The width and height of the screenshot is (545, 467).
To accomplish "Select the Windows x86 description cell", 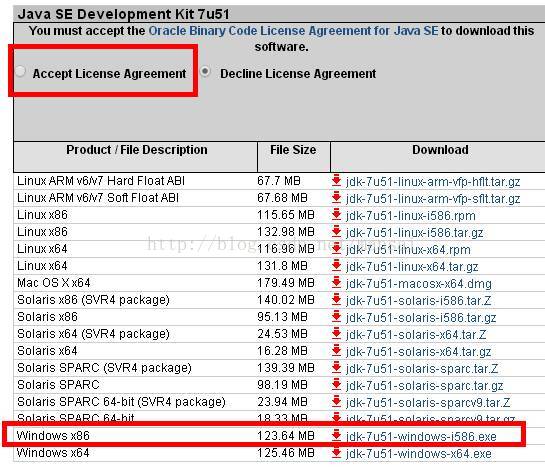I will 53,436.
